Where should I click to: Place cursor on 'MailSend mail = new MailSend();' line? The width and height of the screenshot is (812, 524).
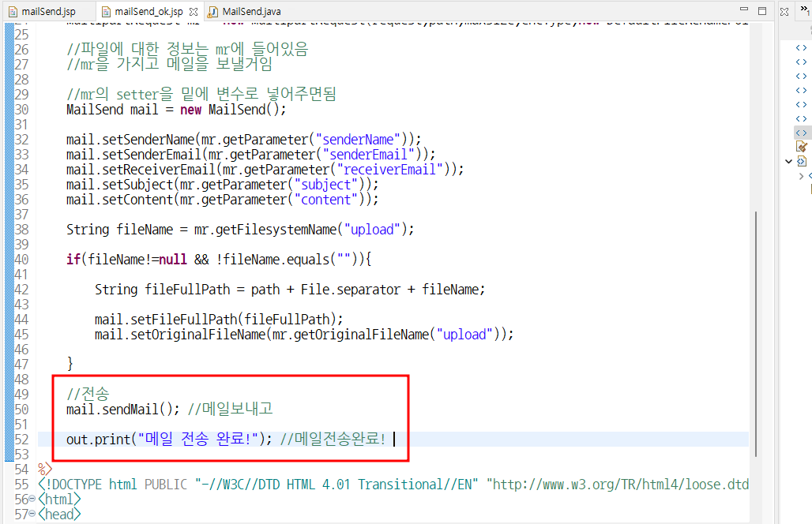176,110
